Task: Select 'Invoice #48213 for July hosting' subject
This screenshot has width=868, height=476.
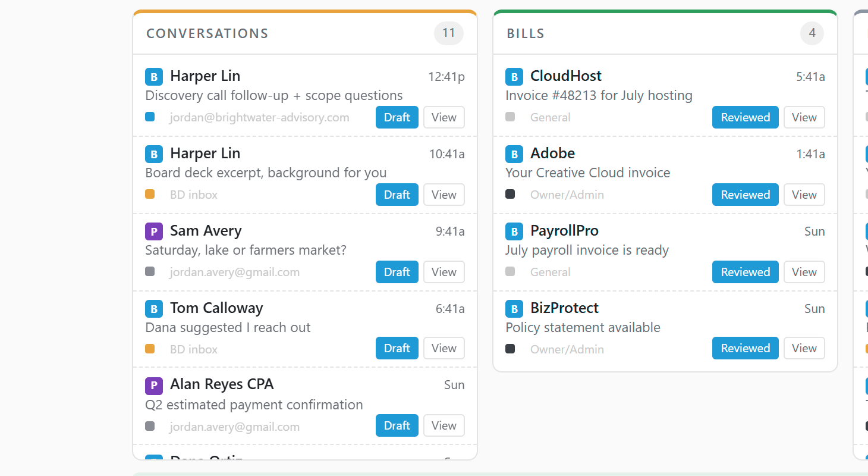Action: coord(599,95)
